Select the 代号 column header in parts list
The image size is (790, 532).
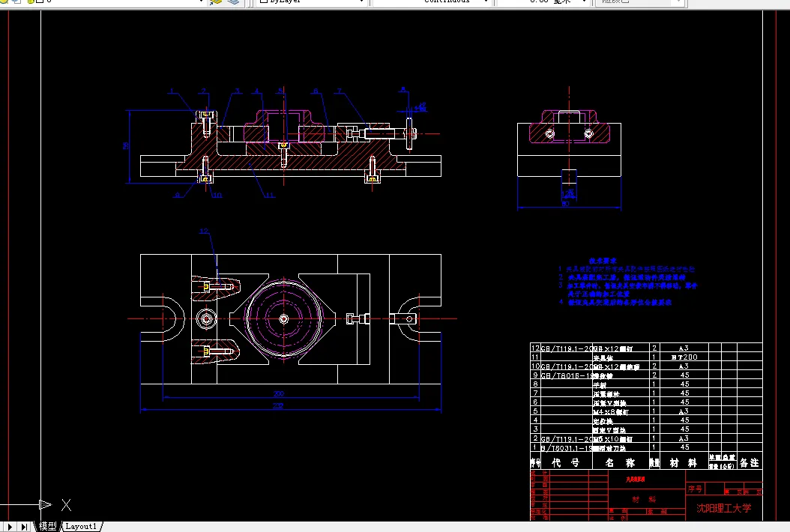(565, 462)
